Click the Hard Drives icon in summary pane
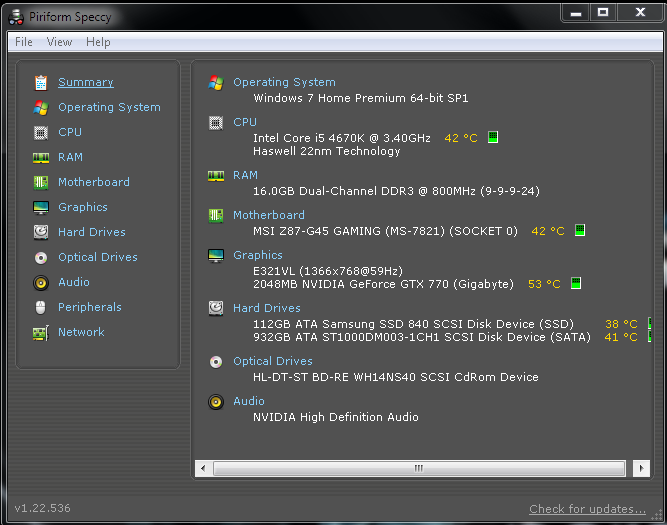Screen dimensions: 667x525 (x=216, y=308)
